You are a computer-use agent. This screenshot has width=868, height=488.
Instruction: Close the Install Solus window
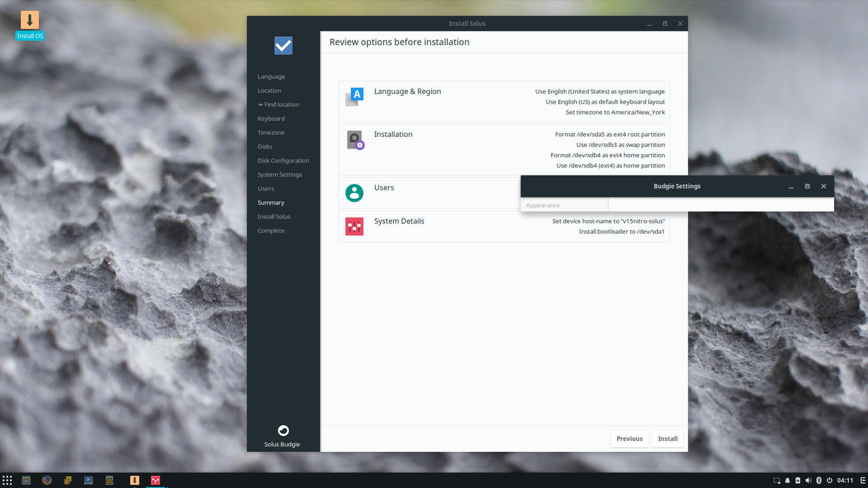point(680,23)
